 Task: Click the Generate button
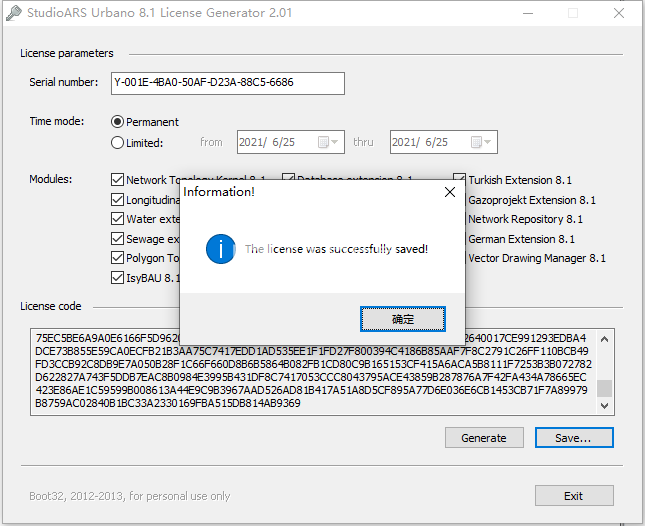(484, 438)
